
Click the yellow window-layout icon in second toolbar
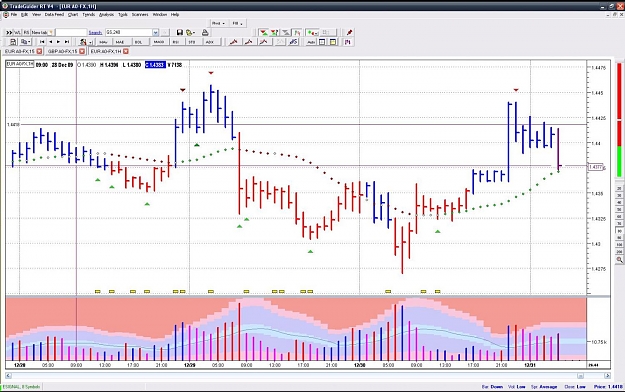[333, 42]
